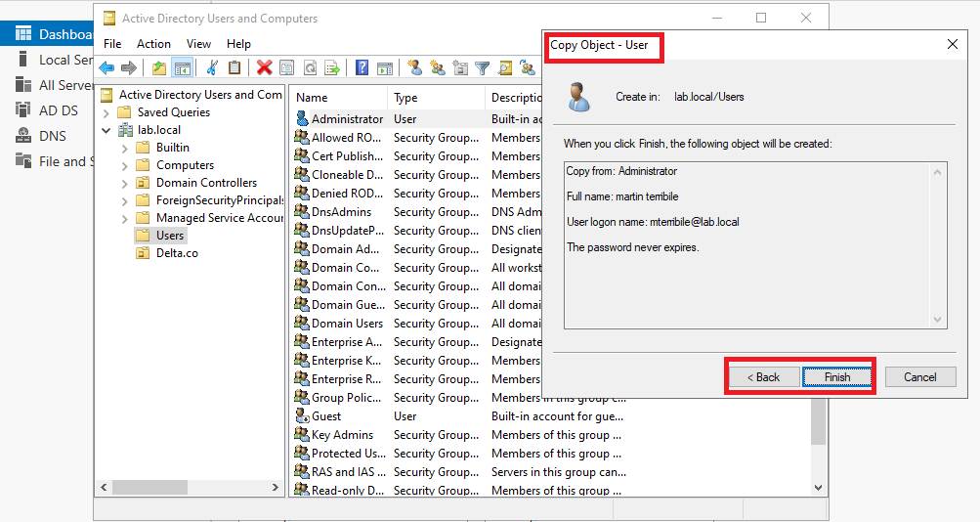Click the Cut scissors toolbar icon
The height and width of the screenshot is (522, 980).
click(211, 67)
